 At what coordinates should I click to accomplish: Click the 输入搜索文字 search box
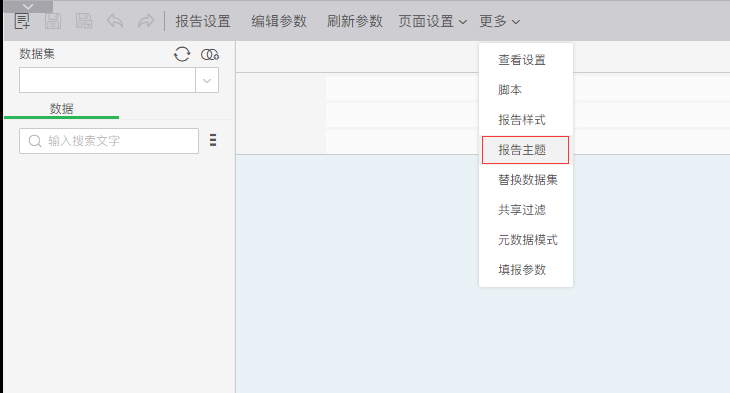click(x=109, y=141)
